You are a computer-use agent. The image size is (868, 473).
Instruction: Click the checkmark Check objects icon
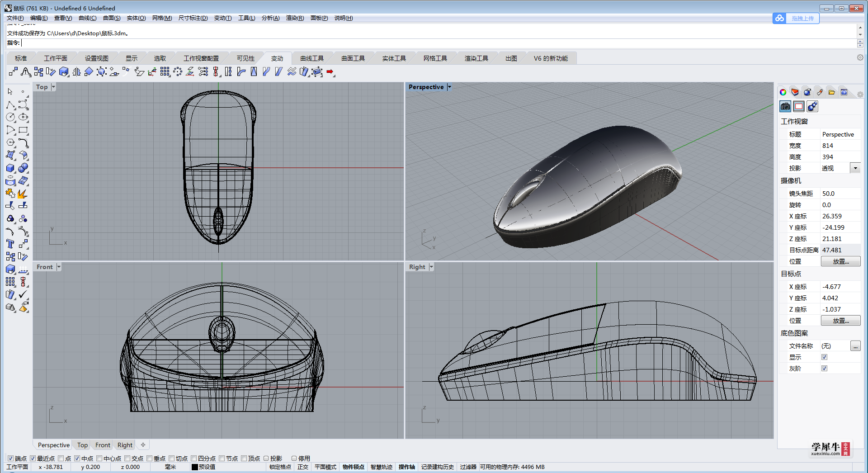(23, 294)
